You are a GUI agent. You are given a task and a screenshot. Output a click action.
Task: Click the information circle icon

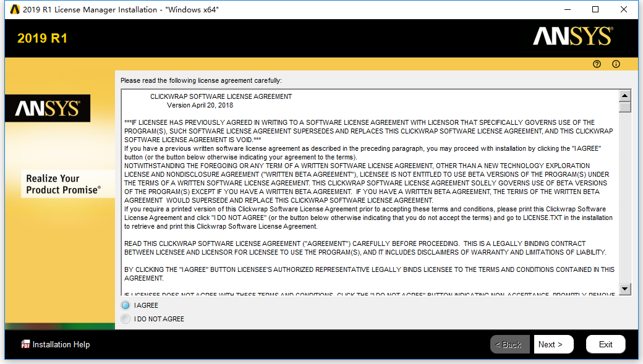616,64
